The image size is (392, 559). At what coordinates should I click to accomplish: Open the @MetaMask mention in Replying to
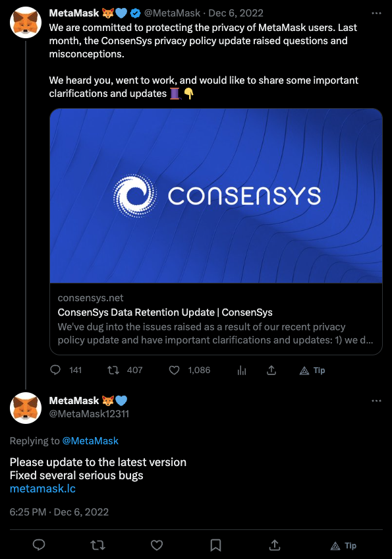tap(90, 441)
